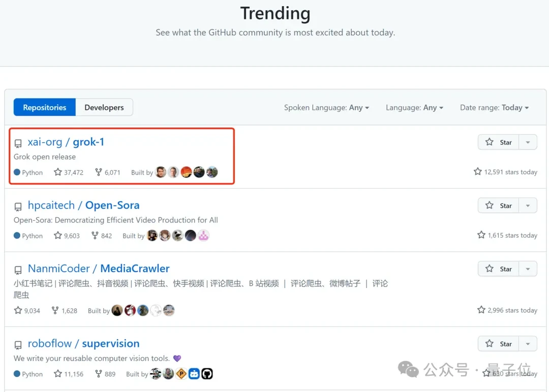Click the Python language dot for Open-Sora
Screen dimensions: 549x392
pyautogui.click(x=17, y=236)
